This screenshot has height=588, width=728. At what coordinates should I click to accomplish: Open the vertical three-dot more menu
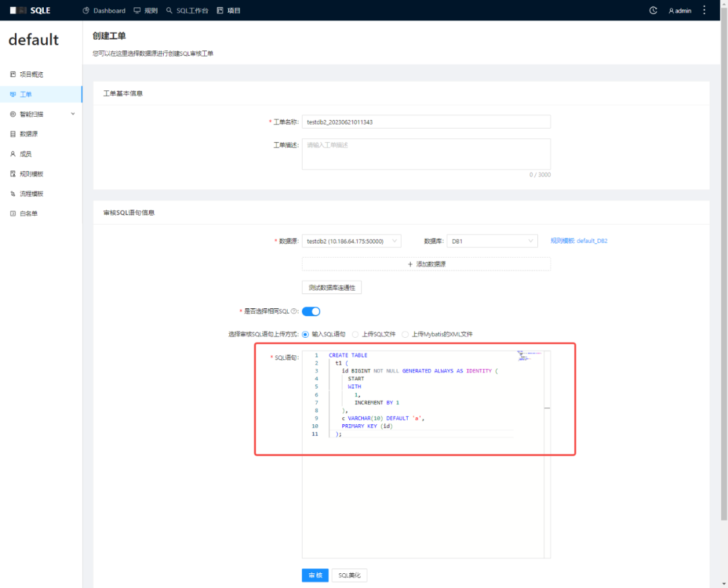[x=704, y=10]
